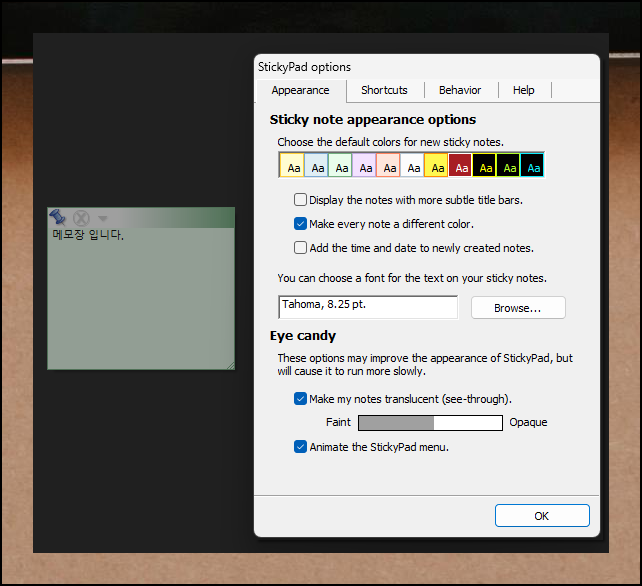Click the pushpin icon on the sticky note

[57, 217]
